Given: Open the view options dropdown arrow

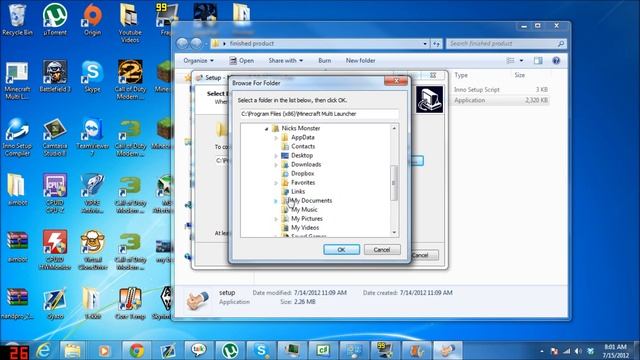Looking at the screenshot, I should tap(521, 60).
